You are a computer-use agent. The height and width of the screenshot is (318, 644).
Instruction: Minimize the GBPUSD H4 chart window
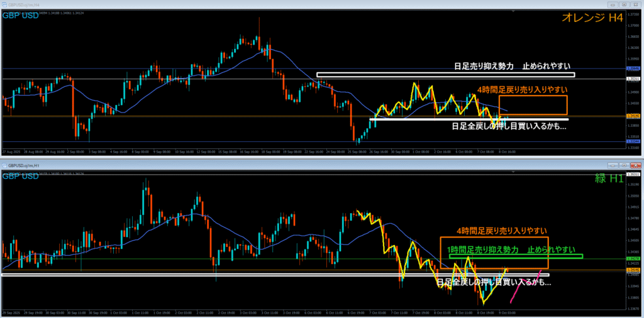614,4
